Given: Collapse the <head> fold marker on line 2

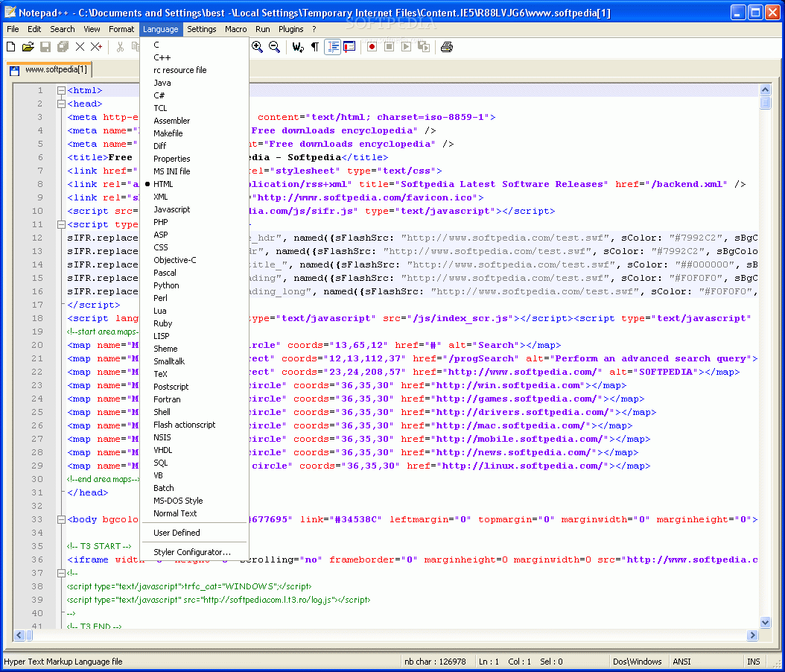Looking at the screenshot, I should 61,104.
